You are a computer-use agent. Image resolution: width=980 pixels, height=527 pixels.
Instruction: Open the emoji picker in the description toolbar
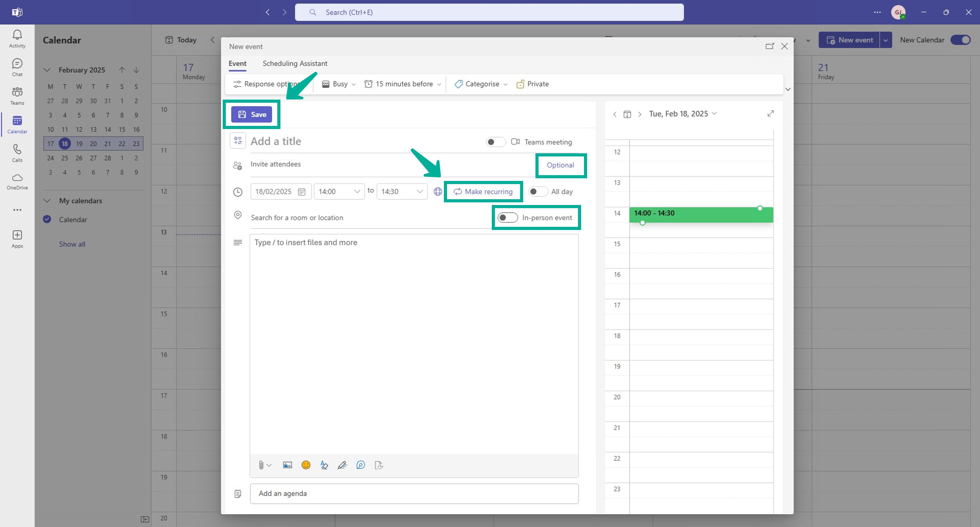pos(306,465)
